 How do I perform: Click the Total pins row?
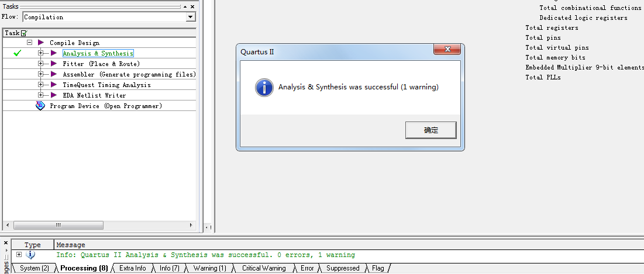click(x=543, y=37)
